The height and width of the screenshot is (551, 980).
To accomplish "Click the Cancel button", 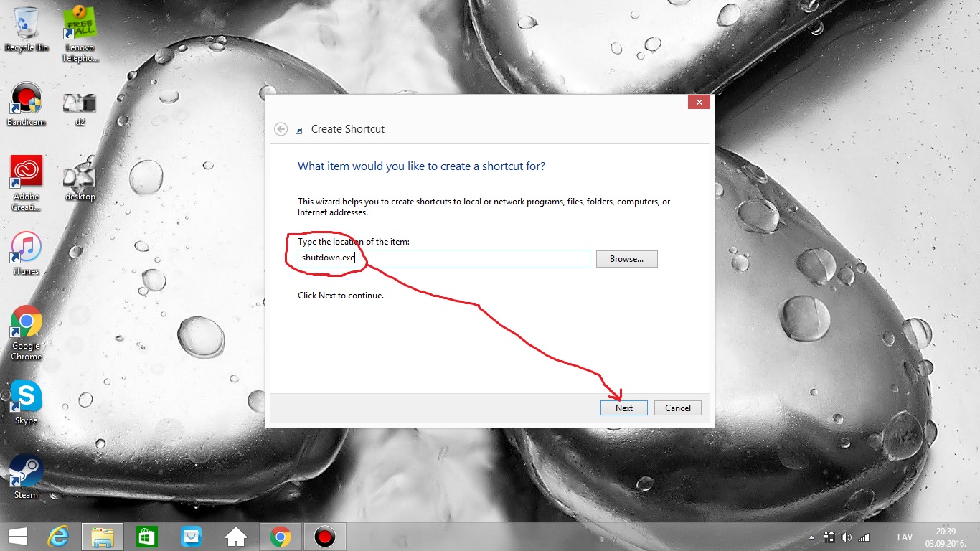I will (x=678, y=408).
